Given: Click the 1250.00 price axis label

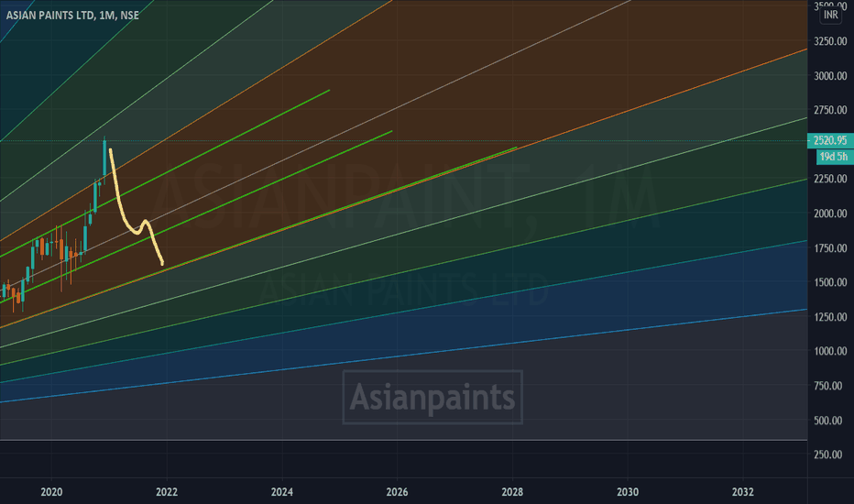Looking at the screenshot, I should (830, 316).
